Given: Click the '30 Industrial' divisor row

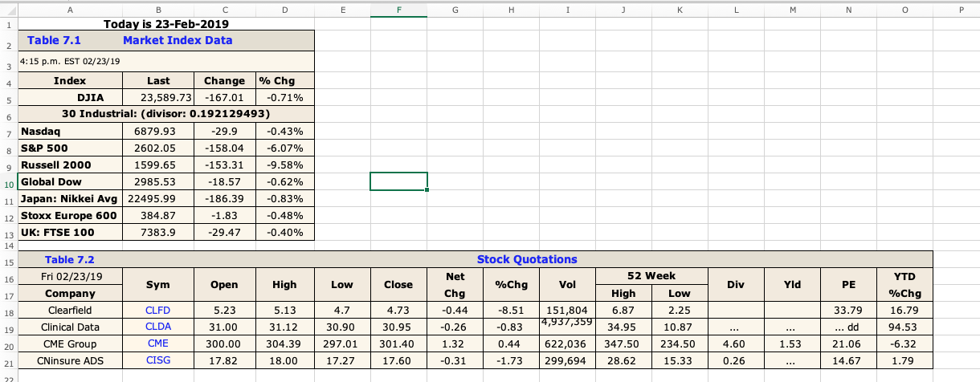Looking at the screenshot, I should [166, 114].
